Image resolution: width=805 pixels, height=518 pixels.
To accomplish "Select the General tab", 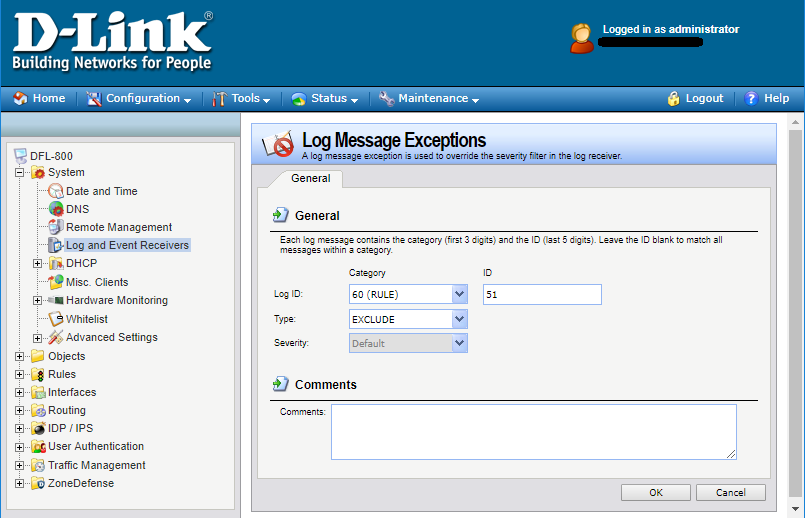I will point(311,178).
